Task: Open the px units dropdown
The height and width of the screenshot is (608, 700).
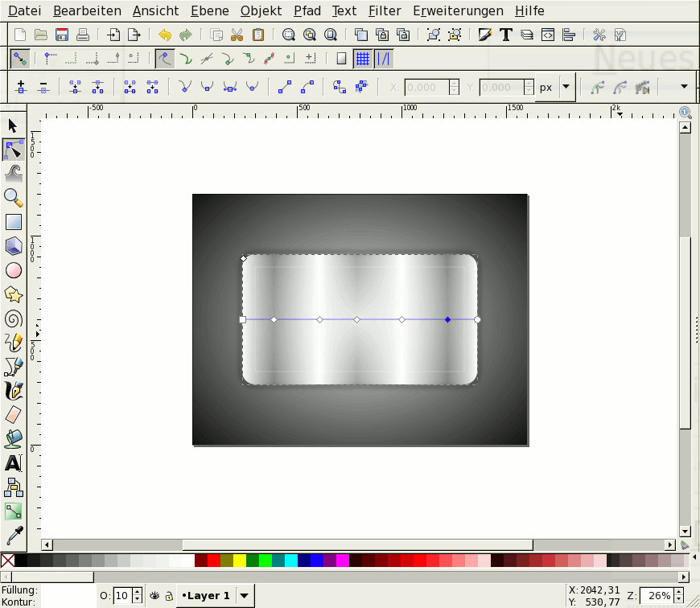Action: pyautogui.click(x=566, y=87)
